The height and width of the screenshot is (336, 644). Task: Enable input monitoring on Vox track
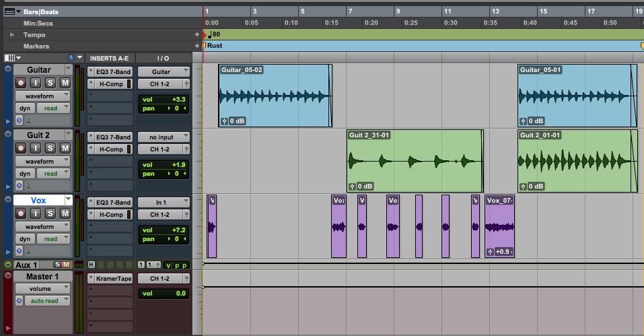pos(36,213)
